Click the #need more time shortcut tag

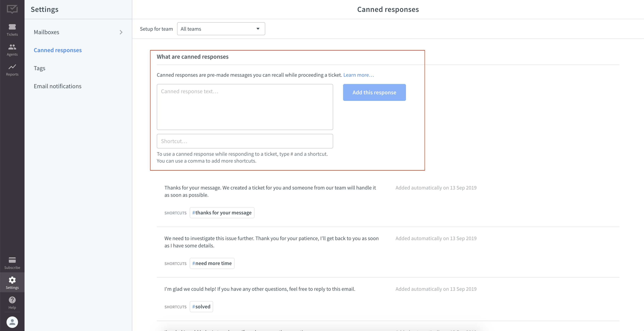(212, 263)
